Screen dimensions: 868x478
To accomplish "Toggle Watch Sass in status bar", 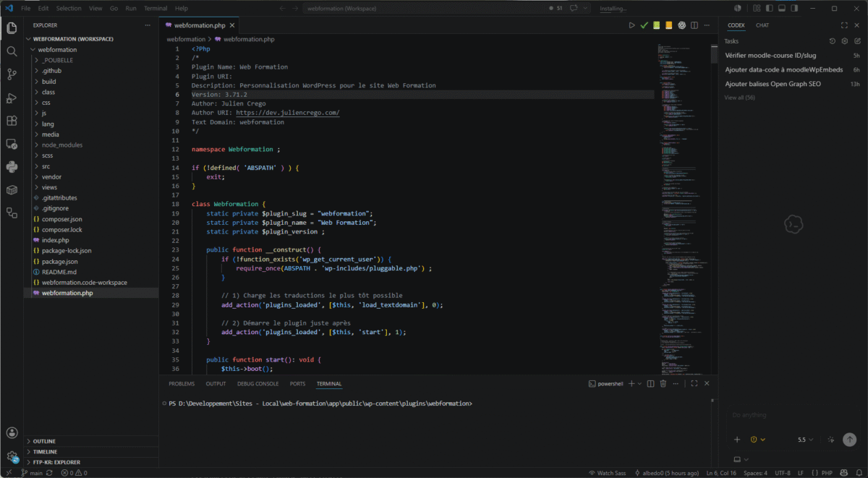I will [607, 473].
